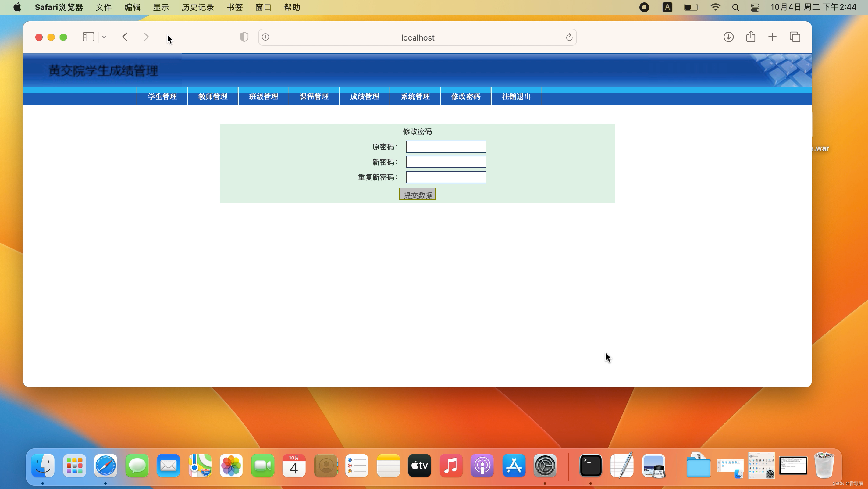Viewport: 868px width, 489px height.
Task: Open the 学生管理 nav tab
Action: click(x=162, y=97)
